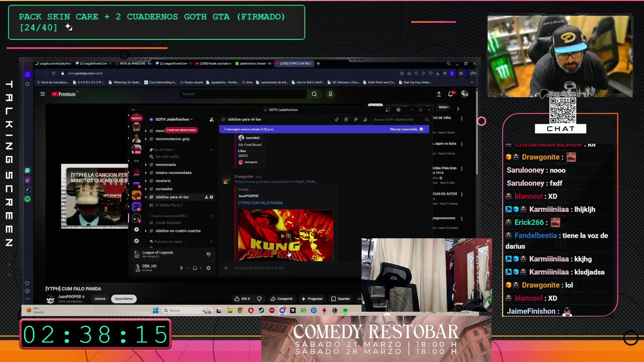Image resolution: width=644 pixels, height=362 pixels.
Task: Open YouTube notifications bell
Action: [451, 94]
